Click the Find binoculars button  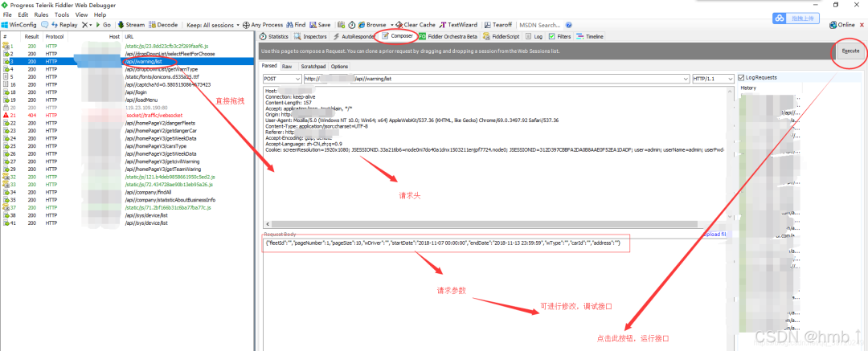[296, 25]
